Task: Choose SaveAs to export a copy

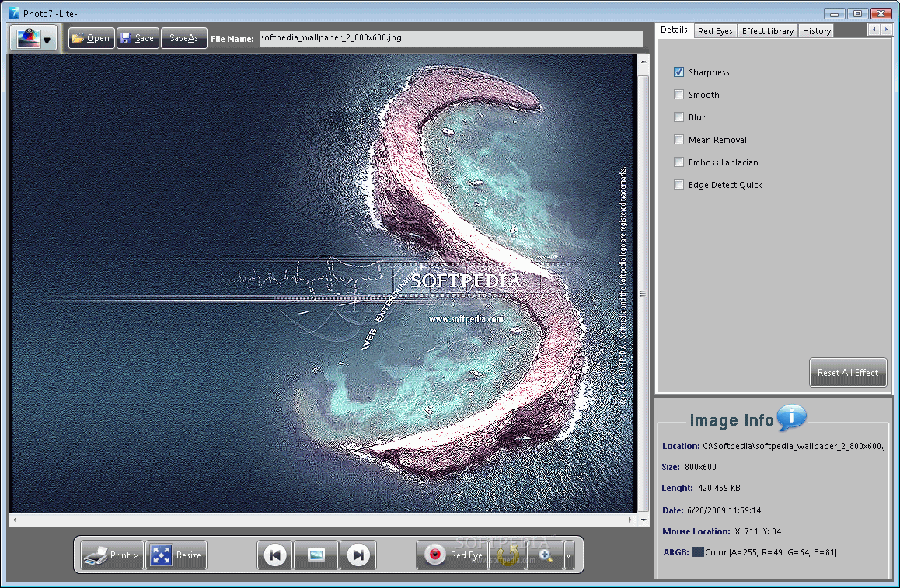Action: pyautogui.click(x=183, y=38)
